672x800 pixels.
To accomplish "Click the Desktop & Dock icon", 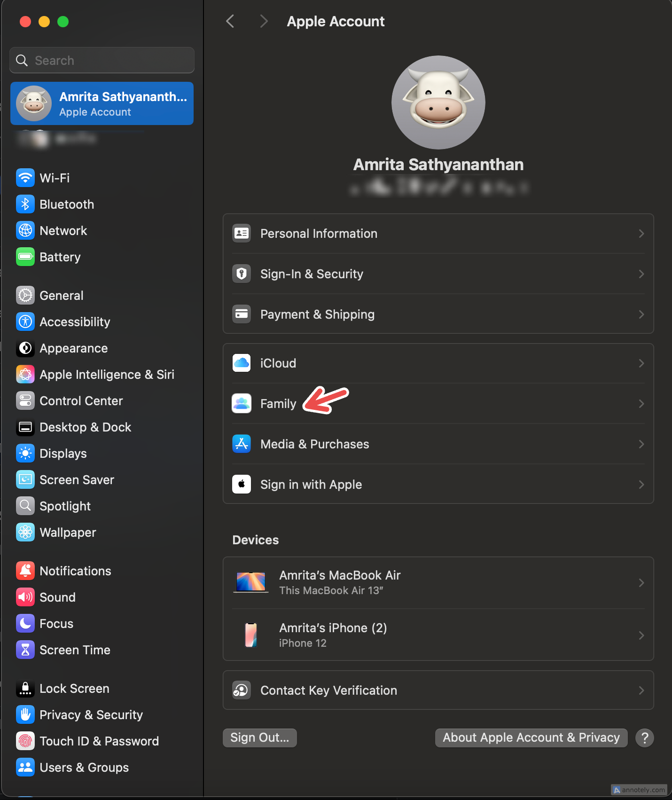I will tap(25, 427).
